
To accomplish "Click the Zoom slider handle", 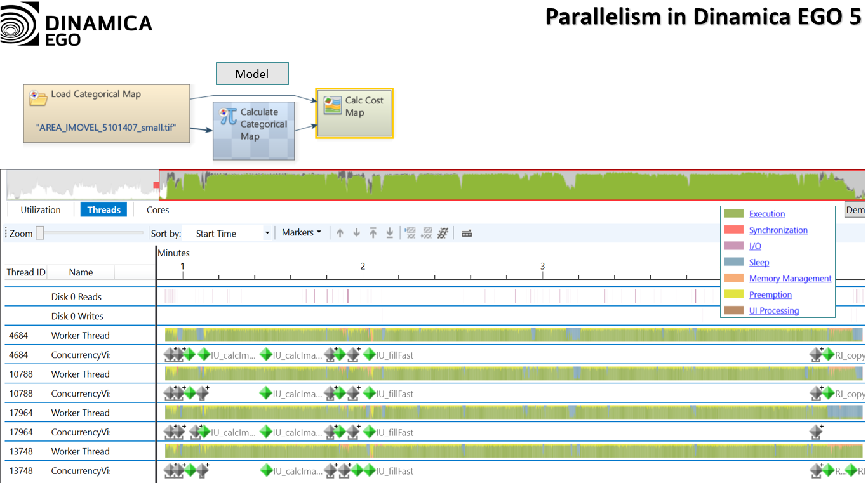I will (39, 233).
